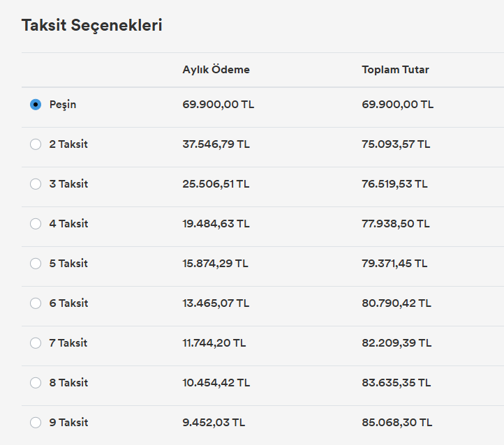Click the Aylık Ödeme column header

(216, 69)
